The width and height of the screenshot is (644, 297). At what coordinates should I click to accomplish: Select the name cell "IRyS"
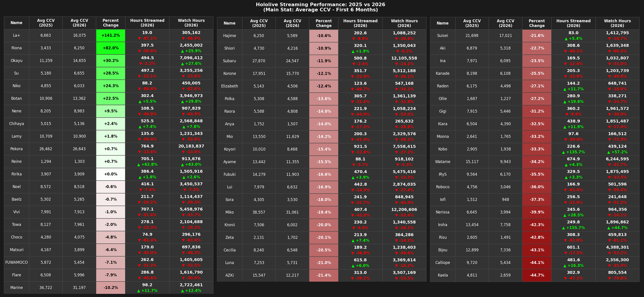[x=442, y=174]
